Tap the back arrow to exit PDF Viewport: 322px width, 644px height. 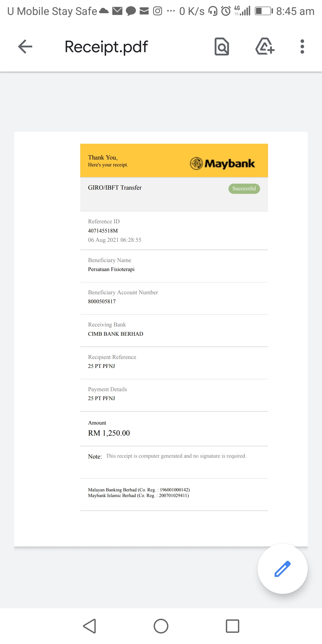coord(25,47)
